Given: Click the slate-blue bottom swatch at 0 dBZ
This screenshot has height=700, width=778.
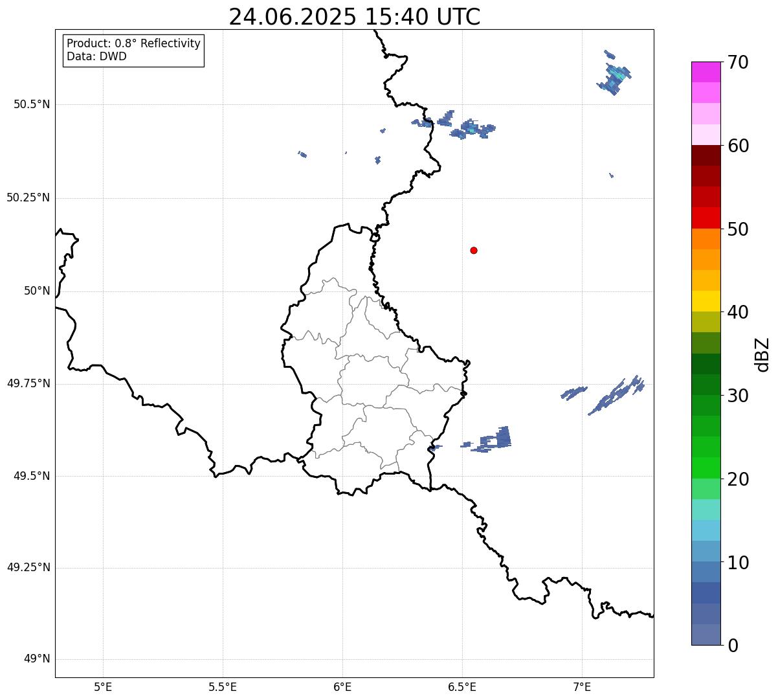Looking at the screenshot, I should point(706,635).
